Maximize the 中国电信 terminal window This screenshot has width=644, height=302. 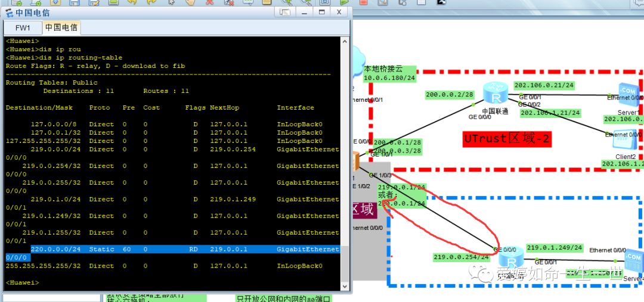tap(322, 13)
